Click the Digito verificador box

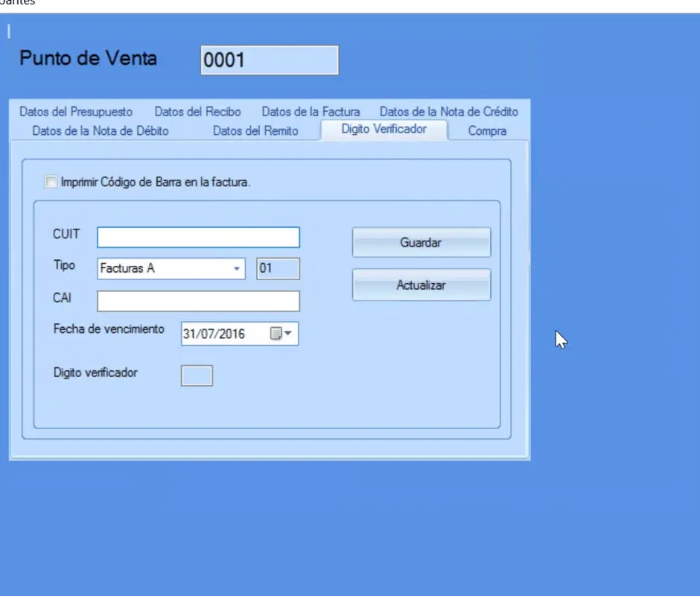[x=197, y=375]
